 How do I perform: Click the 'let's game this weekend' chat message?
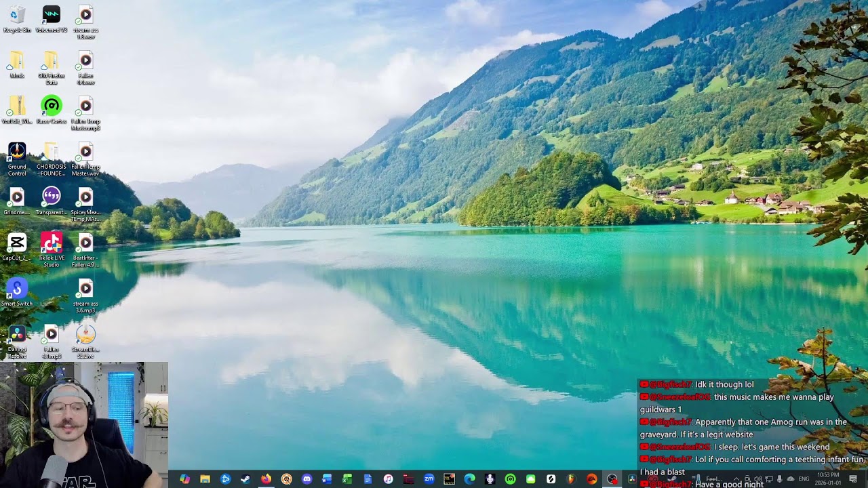point(734,447)
